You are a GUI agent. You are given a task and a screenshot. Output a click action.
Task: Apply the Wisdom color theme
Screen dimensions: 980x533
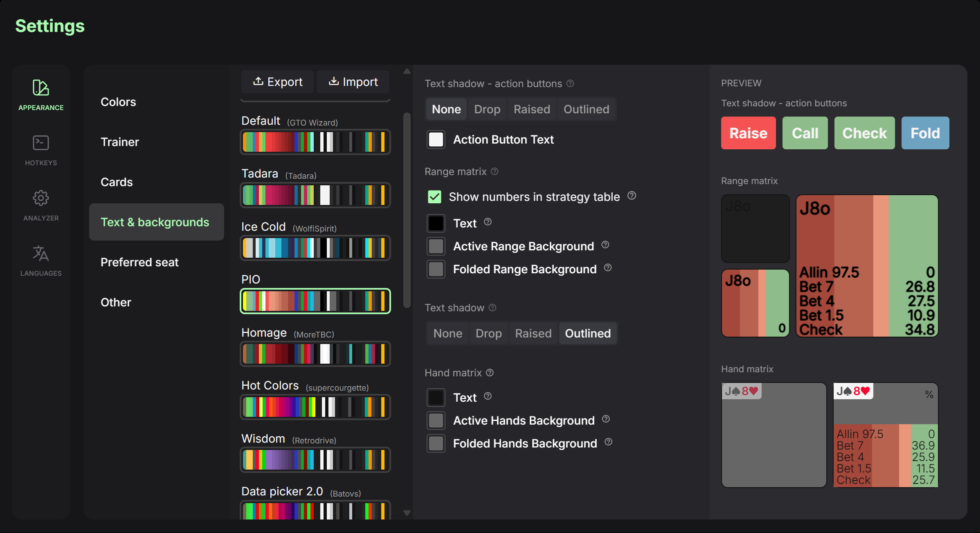315,460
